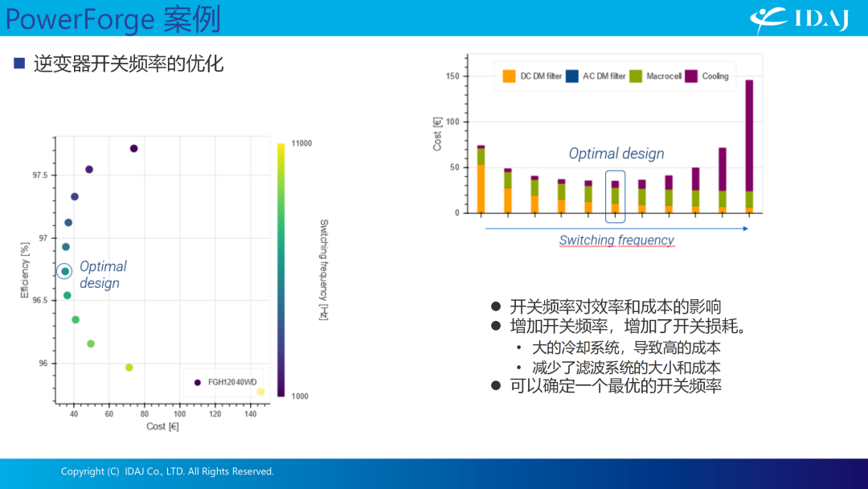868x489 pixels.
Task: Click the 96.5 efficiency tick label
Action: click(40, 300)
